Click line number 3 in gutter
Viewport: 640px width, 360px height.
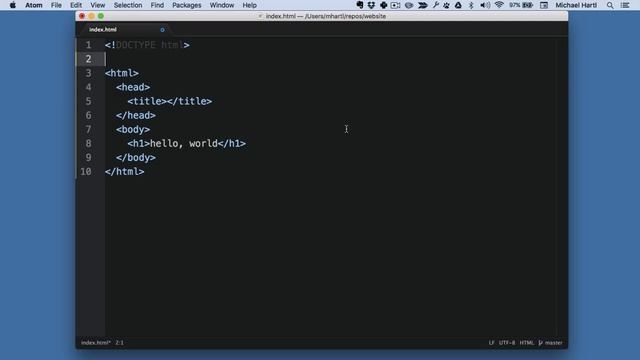(x=88, y=73)
